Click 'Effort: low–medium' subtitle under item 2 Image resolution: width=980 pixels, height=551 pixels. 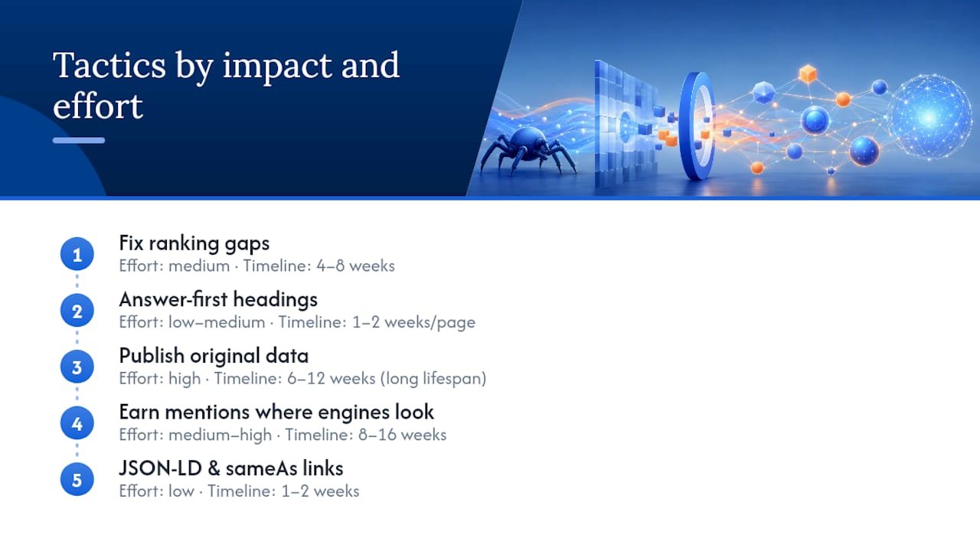(x=192, y=322)
